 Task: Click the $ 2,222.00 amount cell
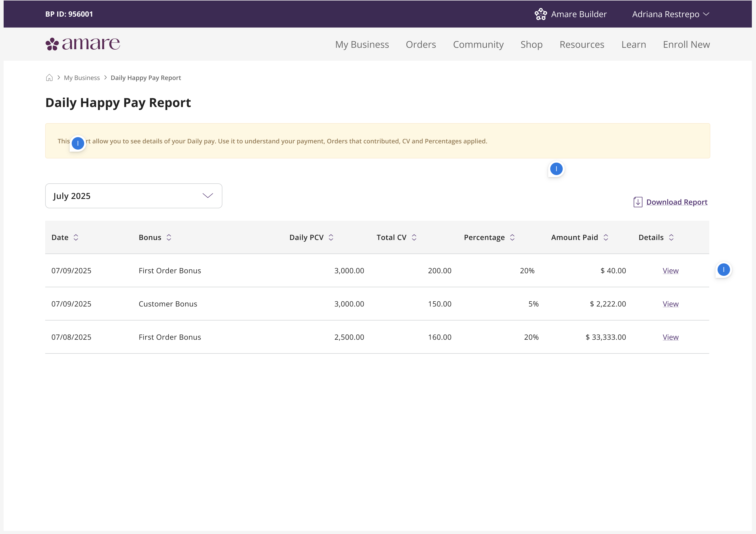(x=608, y=304)
